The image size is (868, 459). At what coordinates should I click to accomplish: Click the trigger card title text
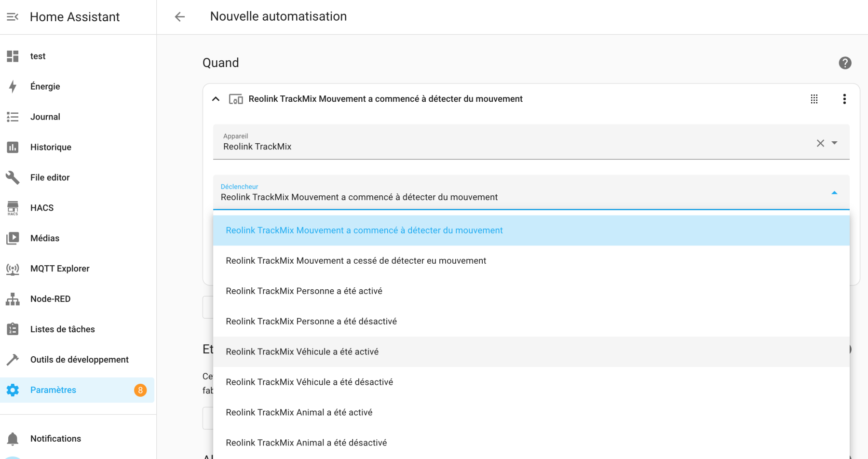(386, 99)
